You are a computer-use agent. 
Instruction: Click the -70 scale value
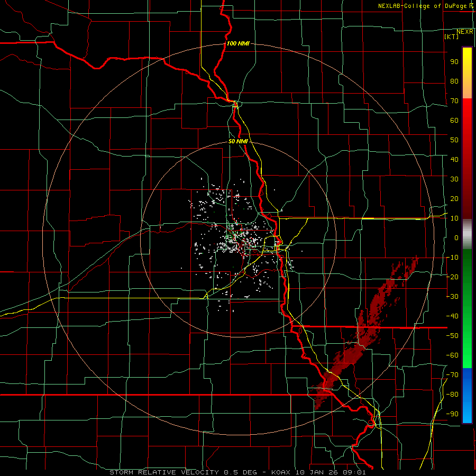[452, 375]
